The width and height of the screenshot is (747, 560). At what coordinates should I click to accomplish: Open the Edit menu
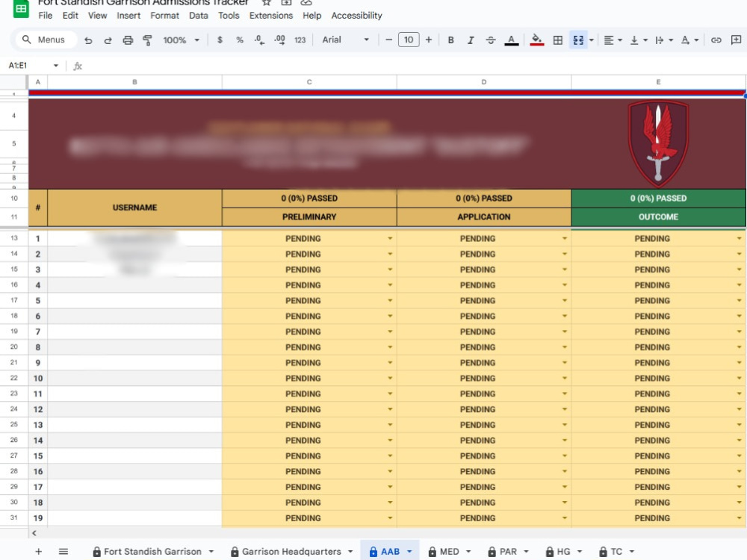(x=70, y=16)
